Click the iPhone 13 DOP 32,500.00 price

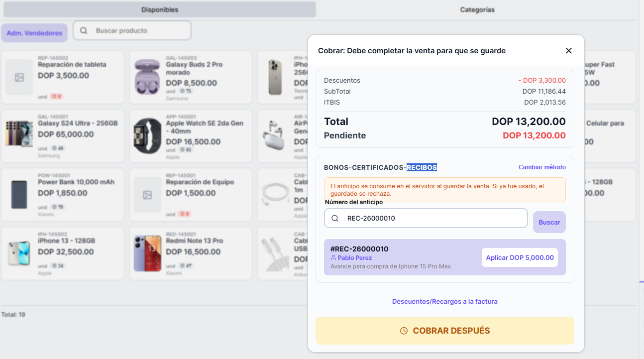[x=66, y=251]
